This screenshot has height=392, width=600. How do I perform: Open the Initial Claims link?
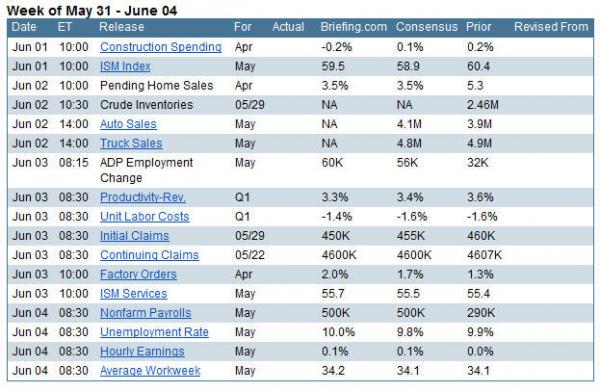134,236
